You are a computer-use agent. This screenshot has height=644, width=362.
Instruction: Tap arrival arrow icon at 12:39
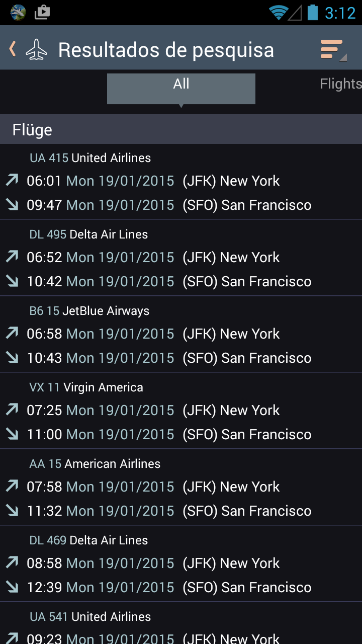pos(12,587)
